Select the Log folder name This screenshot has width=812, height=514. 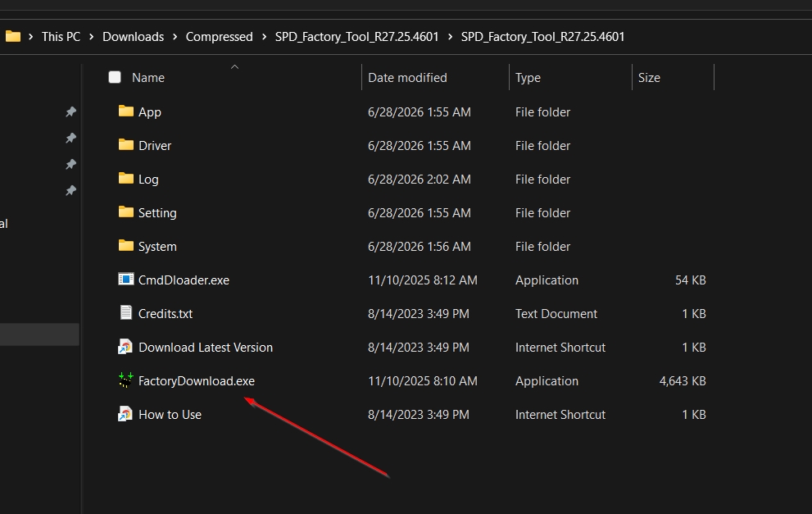coord(148,180)
